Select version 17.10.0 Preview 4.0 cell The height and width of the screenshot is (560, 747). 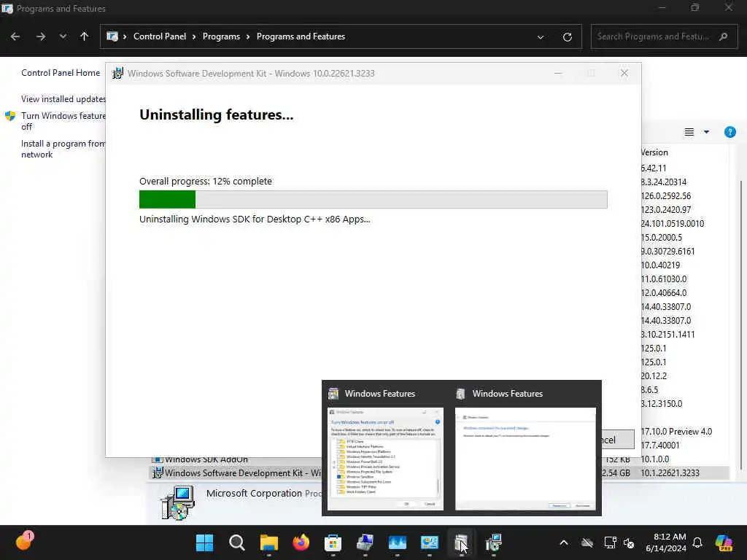[x=676, y=432]
